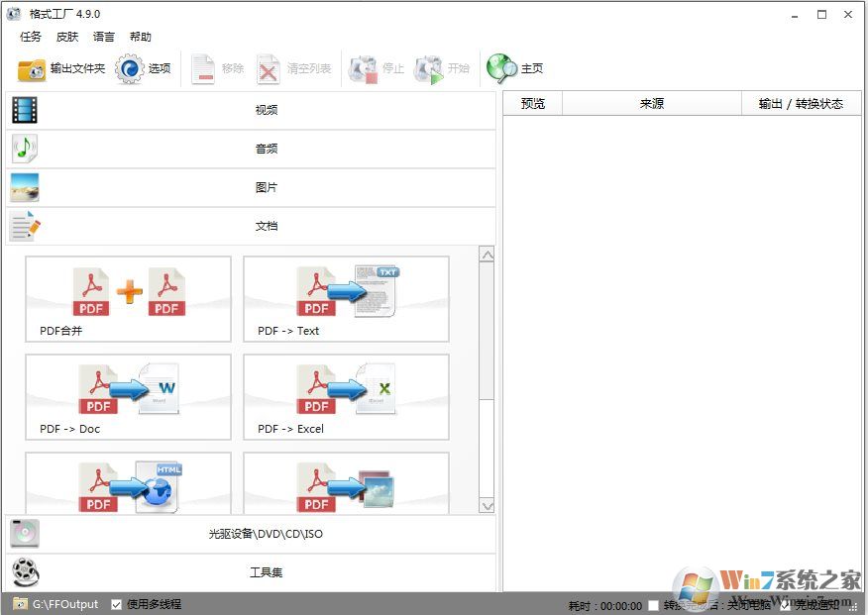
Task: Click the G:\FFOutput path text
Action: pyautogui.click(x=65, y=604)
